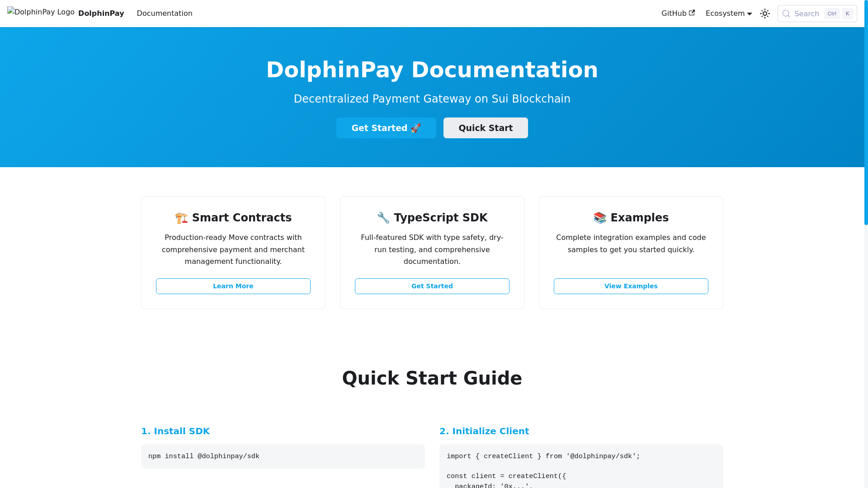This screenshot has height=488, width=868.
Task: Click the page vertical scrollbar thumb
Action: [x=866, y=113]
